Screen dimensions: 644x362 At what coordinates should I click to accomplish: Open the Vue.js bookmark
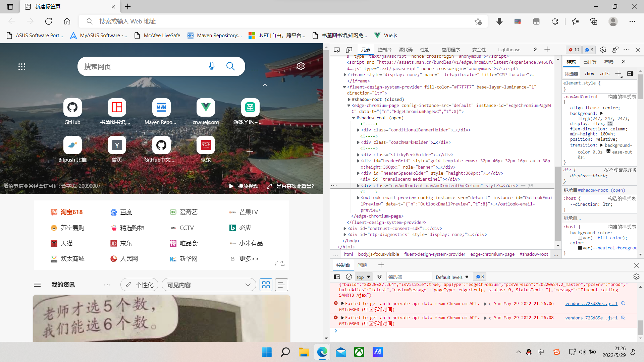coord(386,36)
